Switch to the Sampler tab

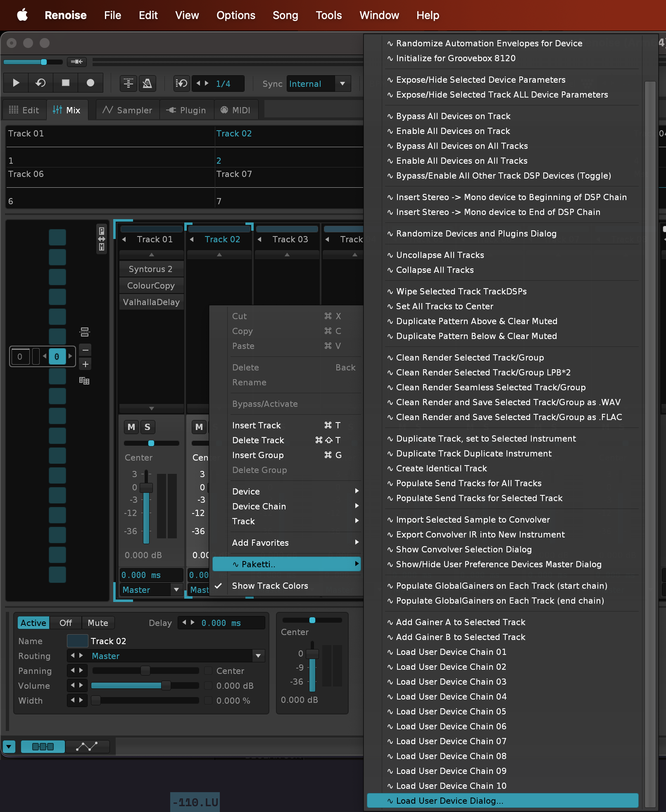click(x=128, y=110)
